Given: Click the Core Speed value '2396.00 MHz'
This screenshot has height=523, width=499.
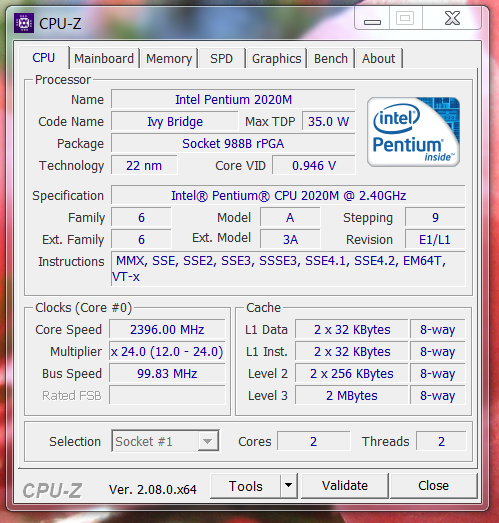Looking at the screenshot, I should point(167,330).
